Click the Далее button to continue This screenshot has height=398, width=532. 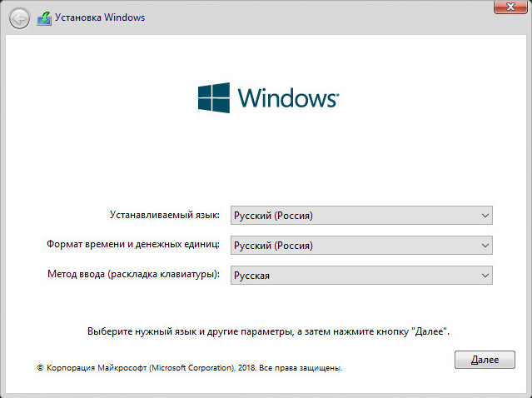click(x=485, y=360)
